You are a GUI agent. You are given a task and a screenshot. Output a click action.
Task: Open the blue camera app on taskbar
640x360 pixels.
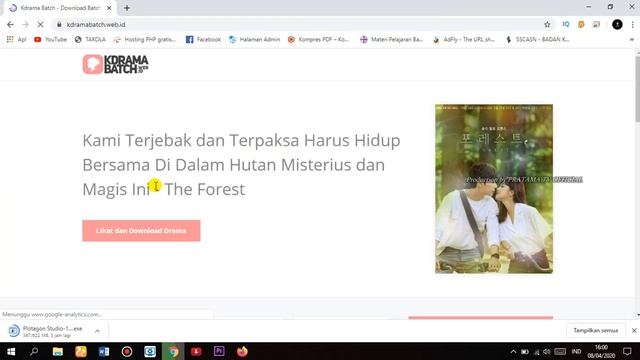[150, 351]
